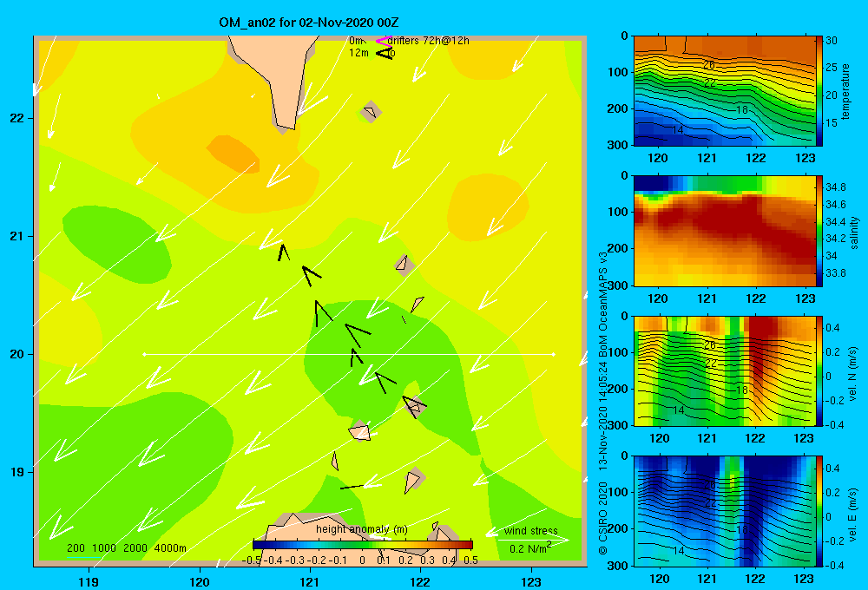Open the temperature depth section plot

pos(724,91)
